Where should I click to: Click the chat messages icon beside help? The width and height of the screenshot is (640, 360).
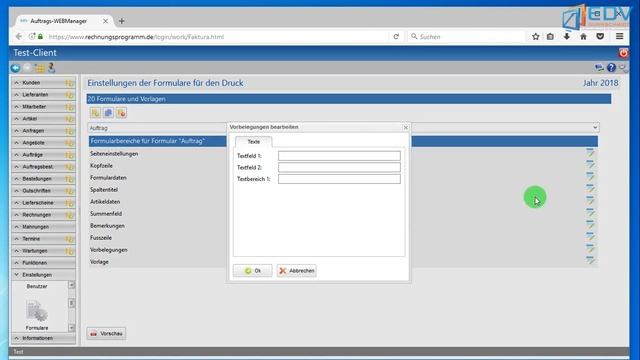[599, 68]
